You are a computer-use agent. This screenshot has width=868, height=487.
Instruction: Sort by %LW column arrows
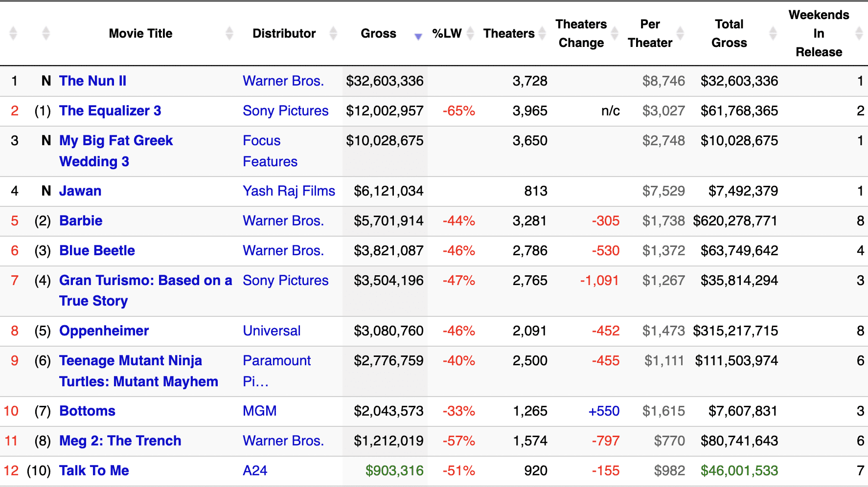coord(470,33)
